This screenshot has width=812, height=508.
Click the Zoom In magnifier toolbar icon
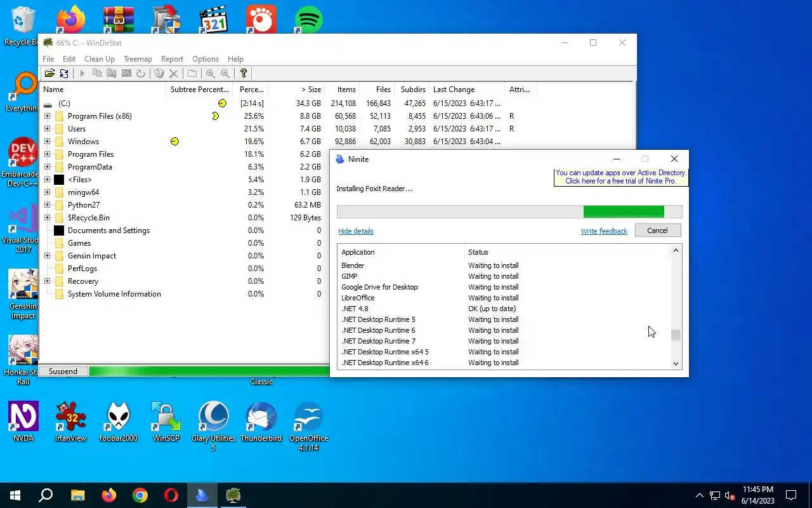[x=210, y=74]
